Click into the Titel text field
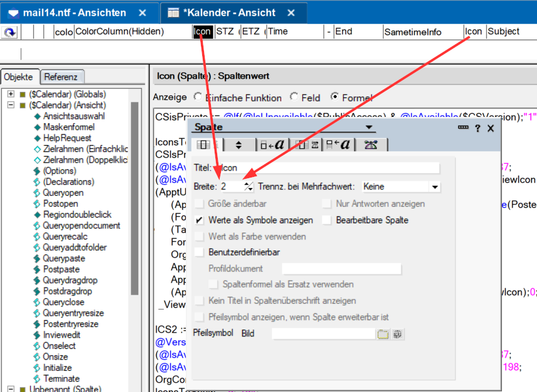The width and height of the screenshot is (537, 392). pyautogui.click(x=332, y=168)
